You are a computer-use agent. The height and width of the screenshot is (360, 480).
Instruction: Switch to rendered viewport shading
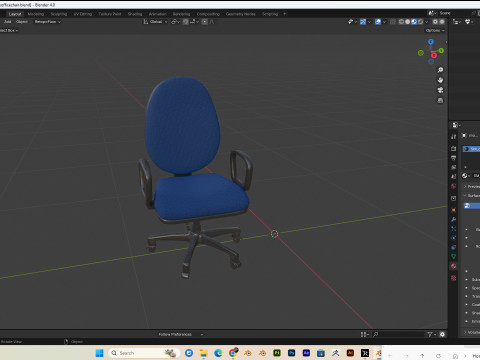420,22
